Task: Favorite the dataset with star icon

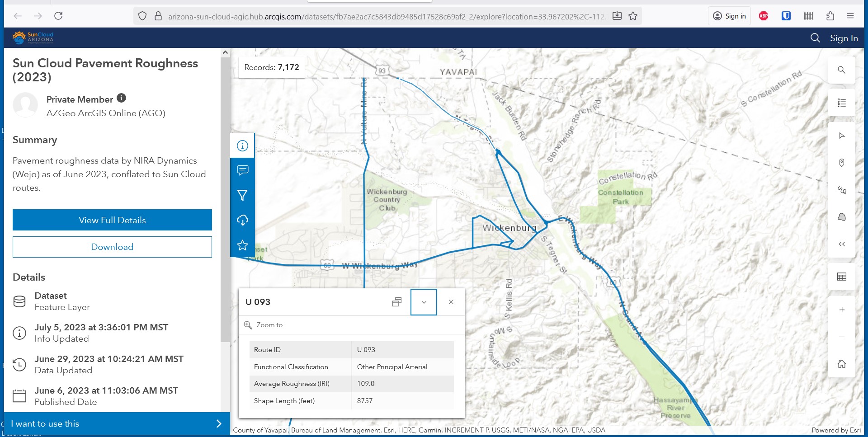Action: point(242,245)
